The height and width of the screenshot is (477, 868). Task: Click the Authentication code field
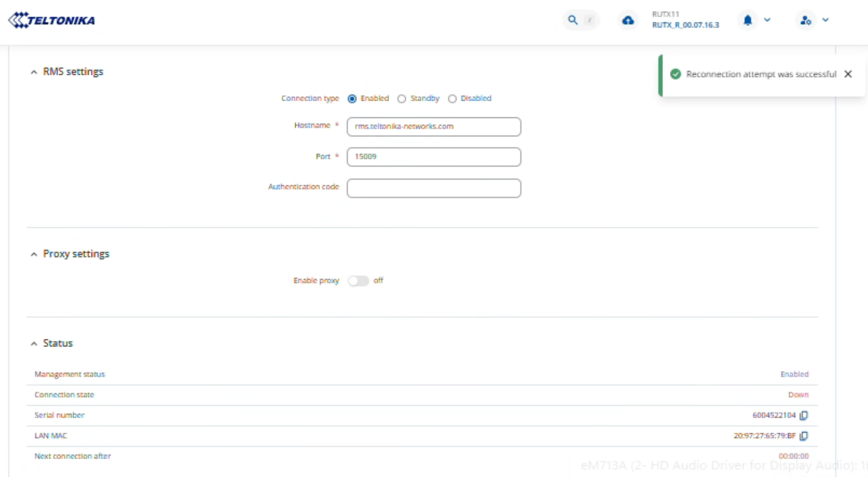433,188
